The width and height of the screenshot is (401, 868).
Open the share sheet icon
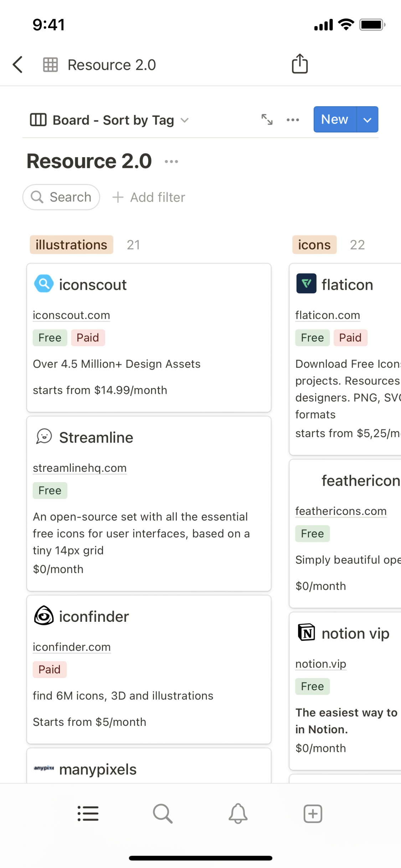pos(300,64)
